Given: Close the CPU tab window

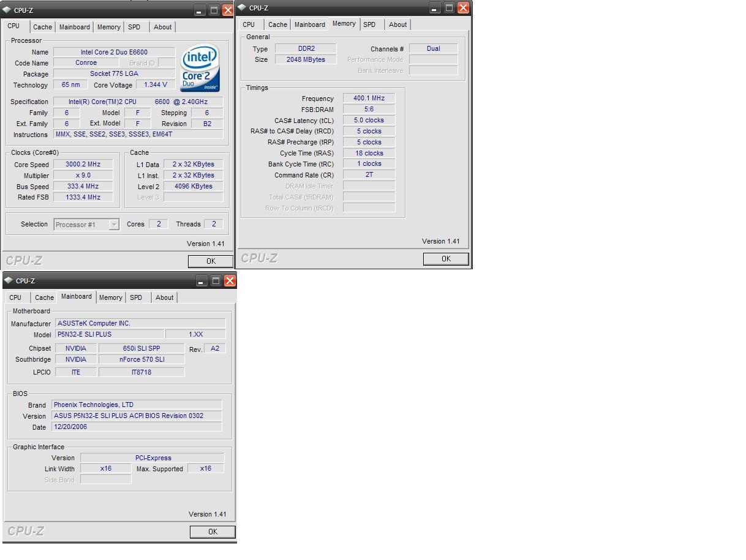Looking at the screenshot, I should [228, 10].
